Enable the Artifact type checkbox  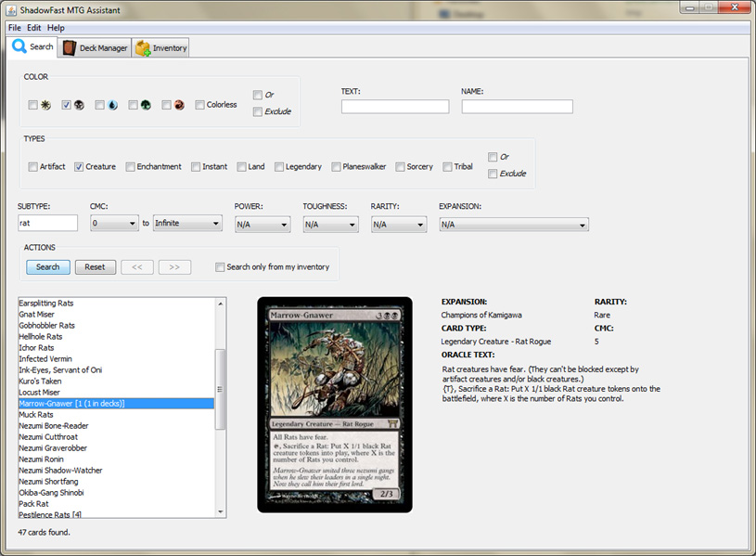point(32,166)
